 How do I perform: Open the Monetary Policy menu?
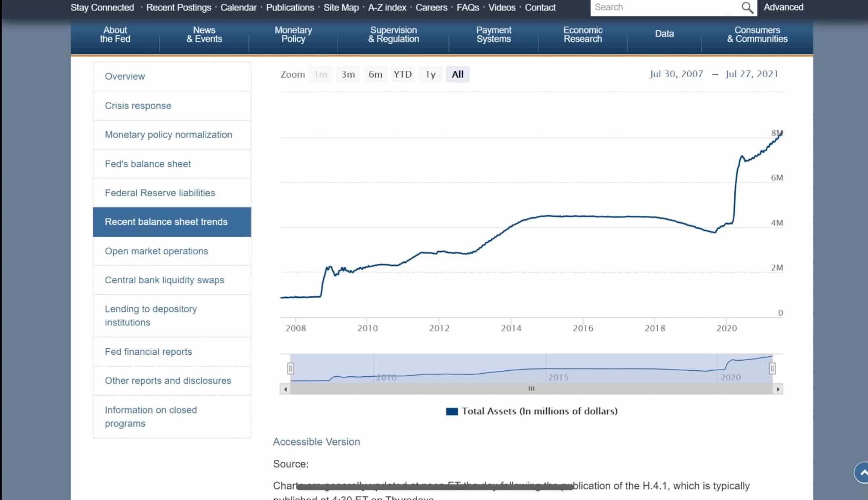coord(293,35)
